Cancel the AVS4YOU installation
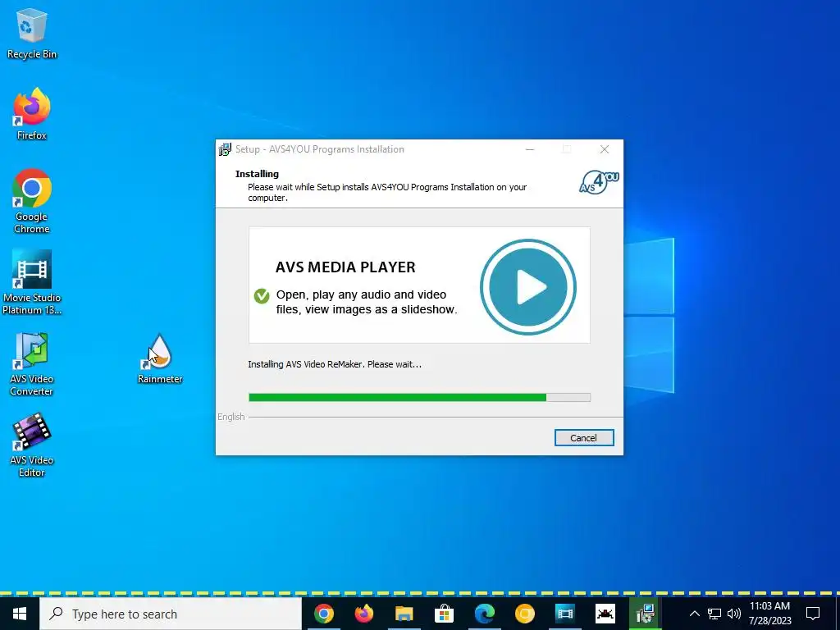 pos(583,438)
